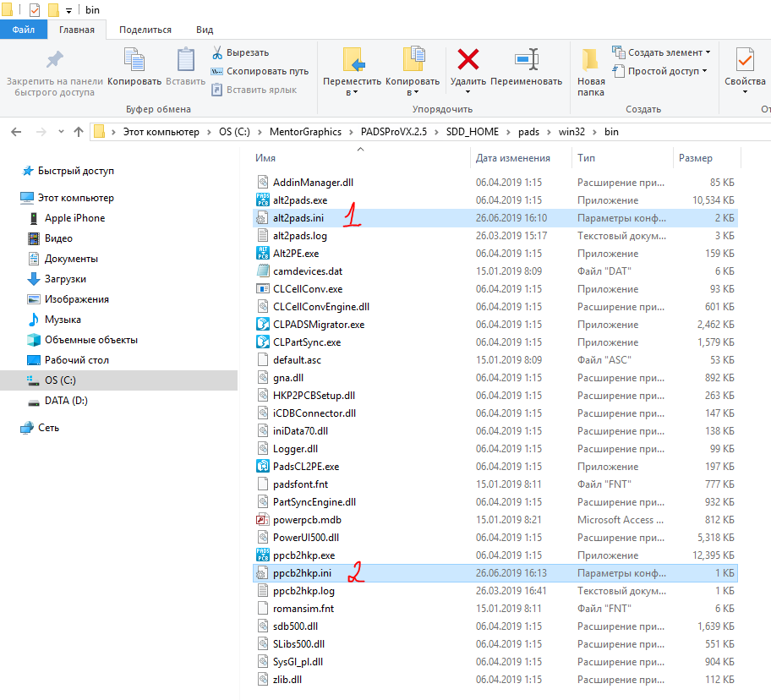Image resolution: width=771 pixels, height=700 pixels.
Task: Click win32 in the address path
Action: tap(571, 132)
